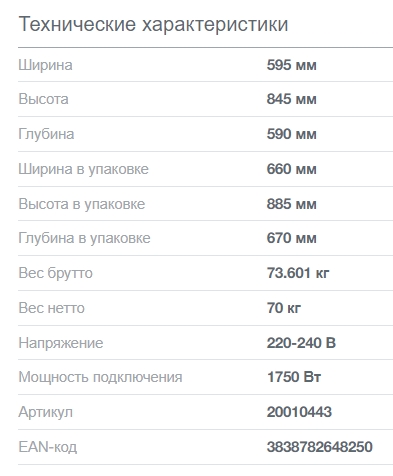This screenshot has height=476, width=393.
Task: Click the 670 мм packaged depth value
Action: point(291,238)
